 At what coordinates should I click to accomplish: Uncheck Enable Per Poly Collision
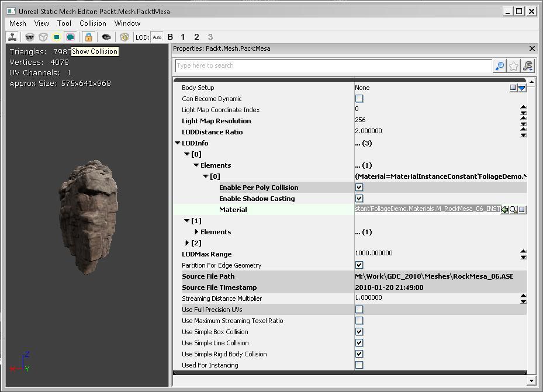point(359,187)
